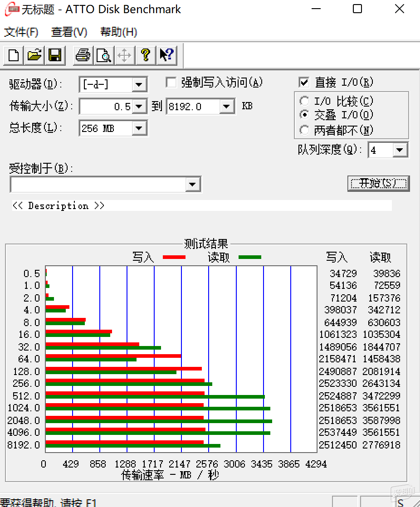Click the read value 3587998
This screenshot has width=420, height=507.
(x=381, y=420)
